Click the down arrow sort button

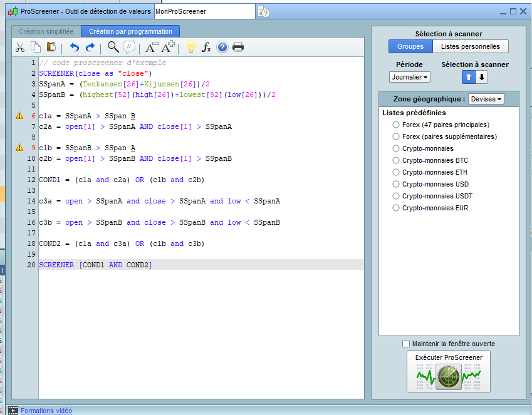tap(481, 77)
